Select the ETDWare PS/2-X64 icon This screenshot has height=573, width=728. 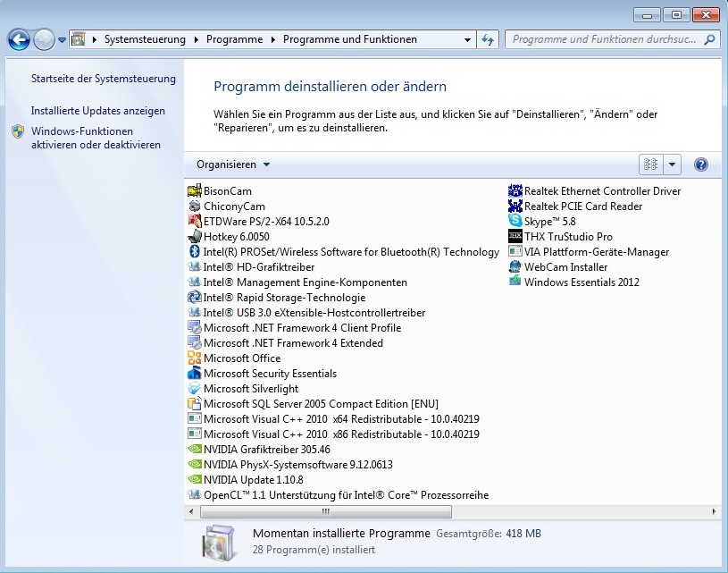click(x=195, y=221)
